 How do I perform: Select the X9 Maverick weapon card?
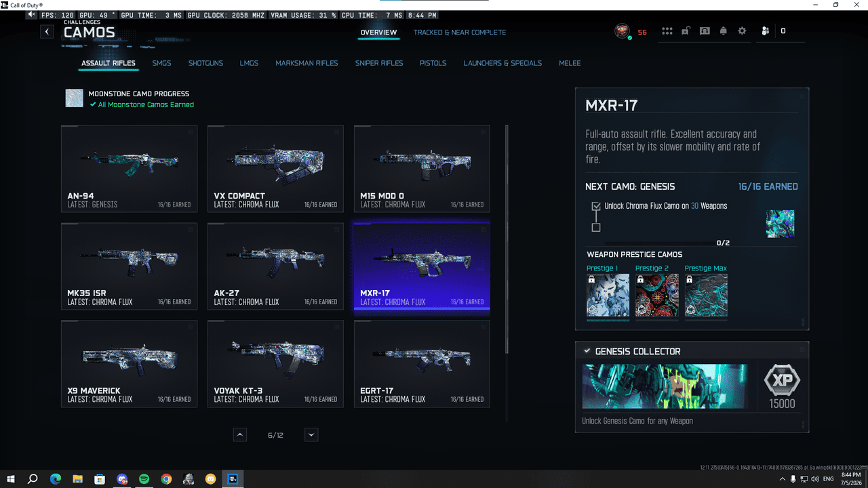click(x=129, y=364)
